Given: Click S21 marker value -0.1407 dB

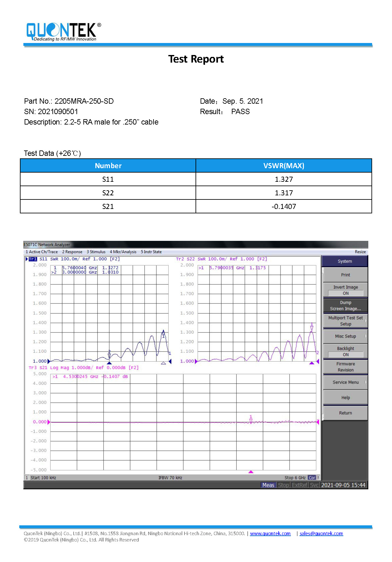Looking at the screenshot, I should (x=115, y=376).
